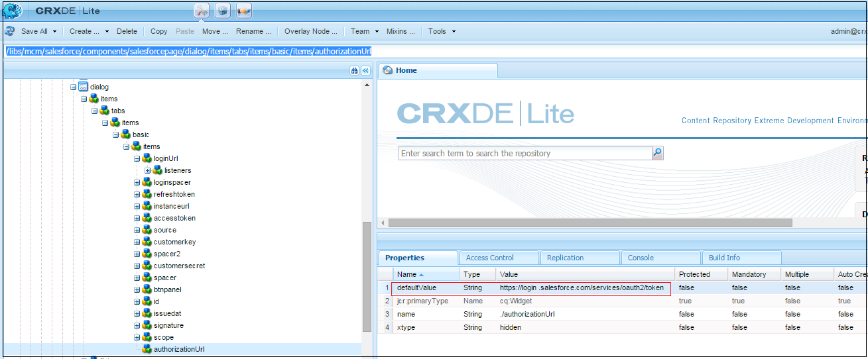This screenshot has width=868, height=359.
Task: Click the refreshtoken node icon
Action: [x=147, y=194]
